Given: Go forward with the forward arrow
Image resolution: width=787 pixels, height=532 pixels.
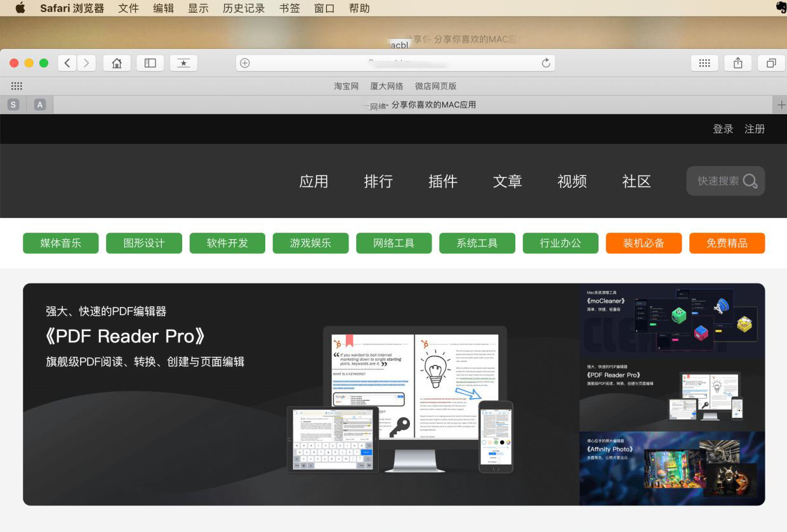Looking at the screenshot, I should click(87, 63).
